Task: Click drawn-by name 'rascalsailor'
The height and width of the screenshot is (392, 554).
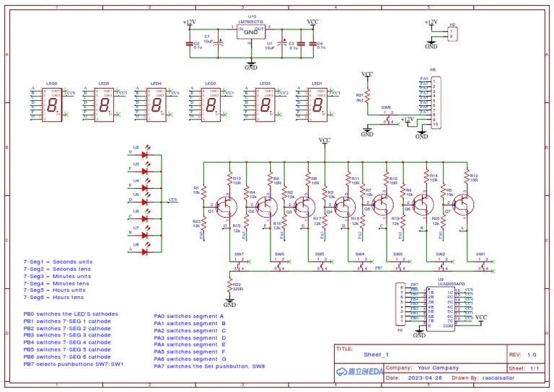Action: (x=498, y=378)
